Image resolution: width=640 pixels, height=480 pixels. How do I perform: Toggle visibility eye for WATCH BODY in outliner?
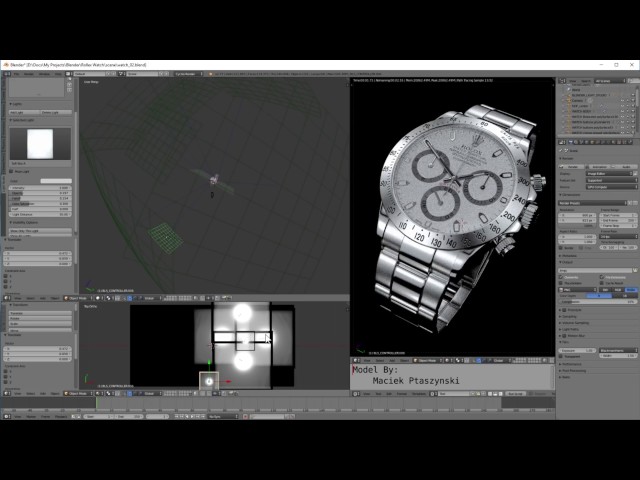click(x=622, y=111)
